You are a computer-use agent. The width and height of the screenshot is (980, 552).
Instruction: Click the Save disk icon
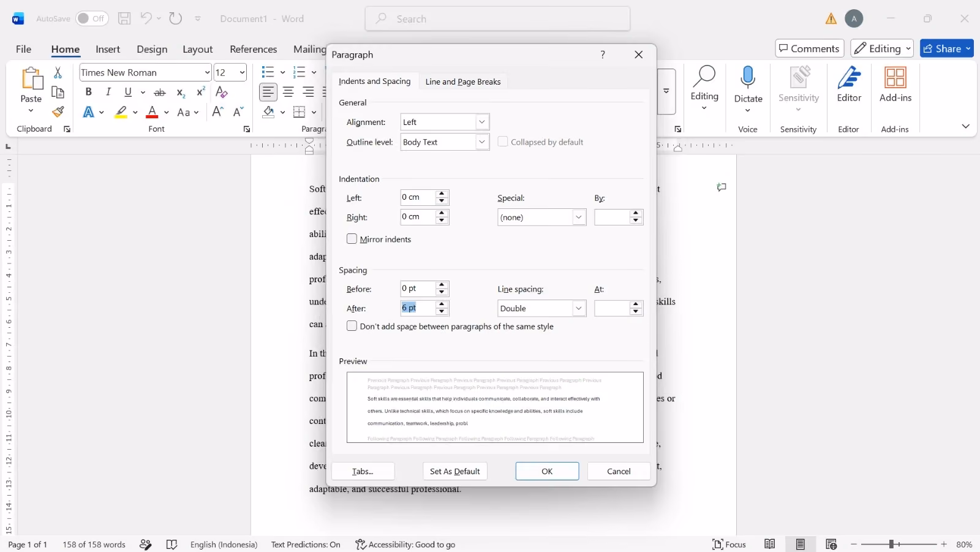(124, 18)
